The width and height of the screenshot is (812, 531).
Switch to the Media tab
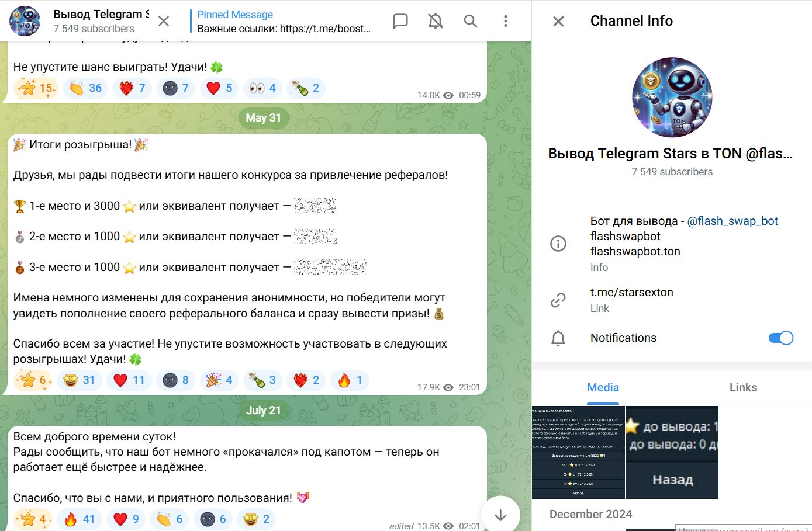603,387
